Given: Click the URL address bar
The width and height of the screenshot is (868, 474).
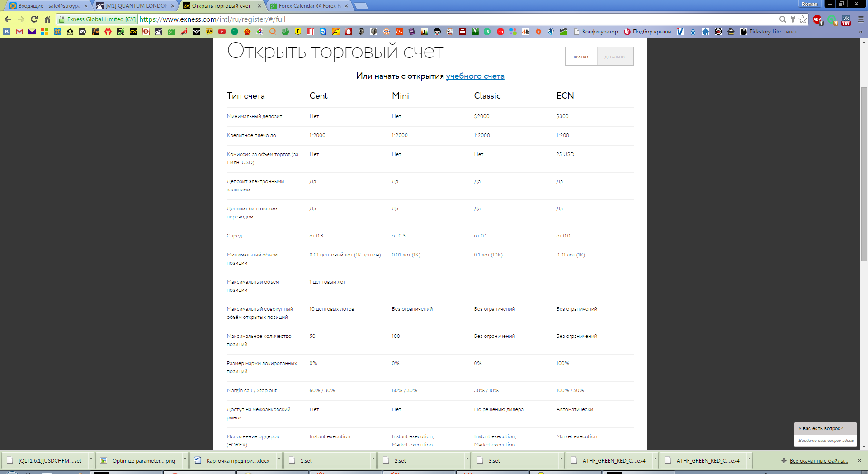Looking at the screenshot, I should pos(457,19).
